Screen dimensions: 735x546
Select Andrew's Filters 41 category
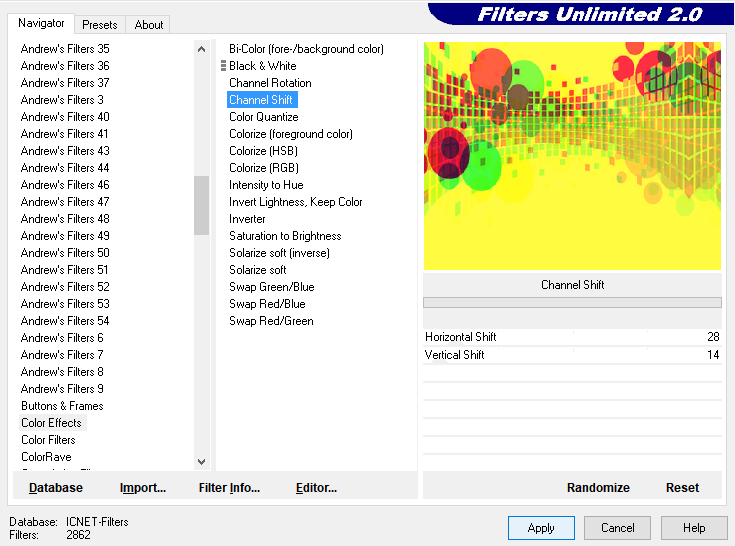click(65, 134)
